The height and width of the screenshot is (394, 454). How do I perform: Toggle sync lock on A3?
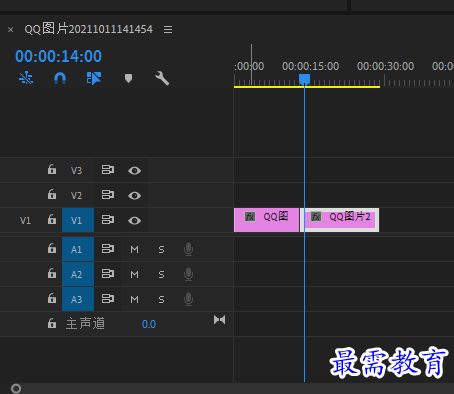[108, 299]
